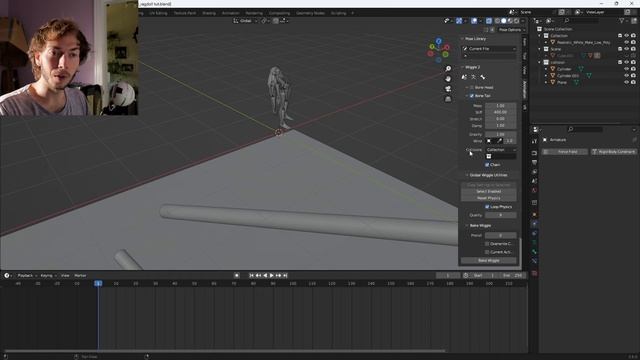The height and width of the screenshot is (360, 640).
Task: Open the Current File dropdown
Action: [x=489, y=49]
